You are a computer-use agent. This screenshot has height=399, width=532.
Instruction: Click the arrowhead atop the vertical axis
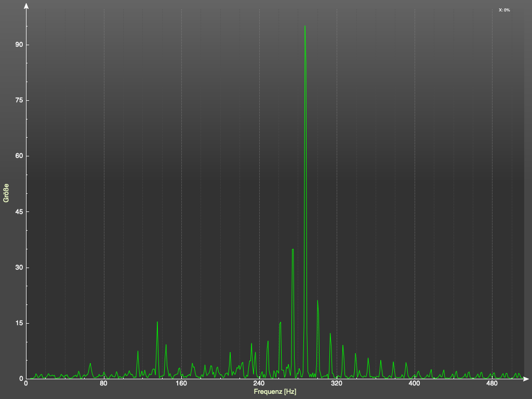point(26,6)
